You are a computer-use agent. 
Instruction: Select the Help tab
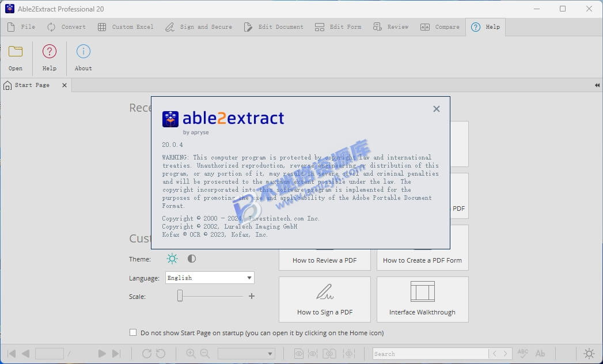pos(486,27)
